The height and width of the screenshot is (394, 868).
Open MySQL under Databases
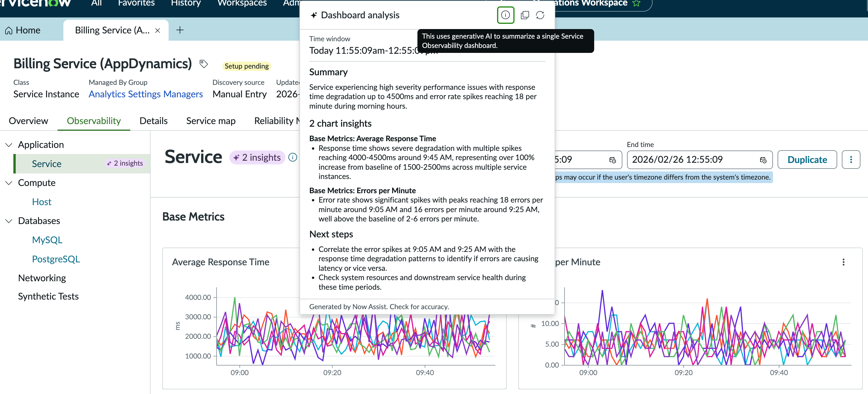click(x=47, y=240)
